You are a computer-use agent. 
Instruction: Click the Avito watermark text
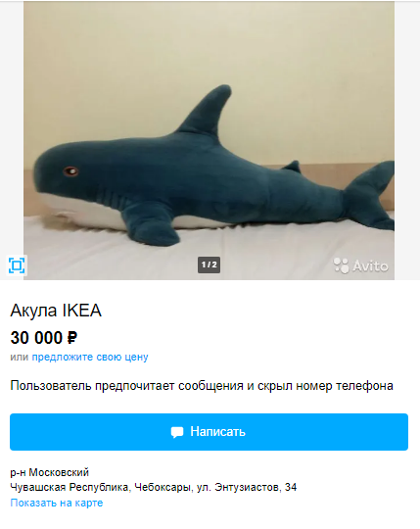click(x=370, y=266)
